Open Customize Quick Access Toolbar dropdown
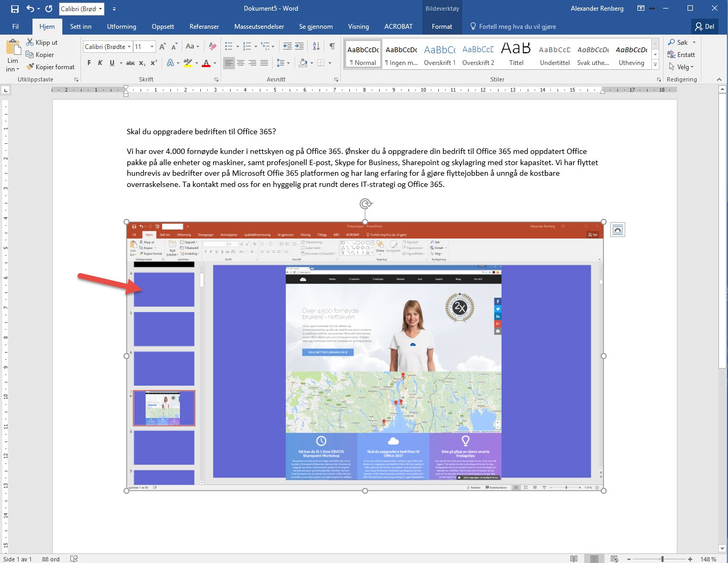This screenshot has width=728, height=563. click(114, 9)
